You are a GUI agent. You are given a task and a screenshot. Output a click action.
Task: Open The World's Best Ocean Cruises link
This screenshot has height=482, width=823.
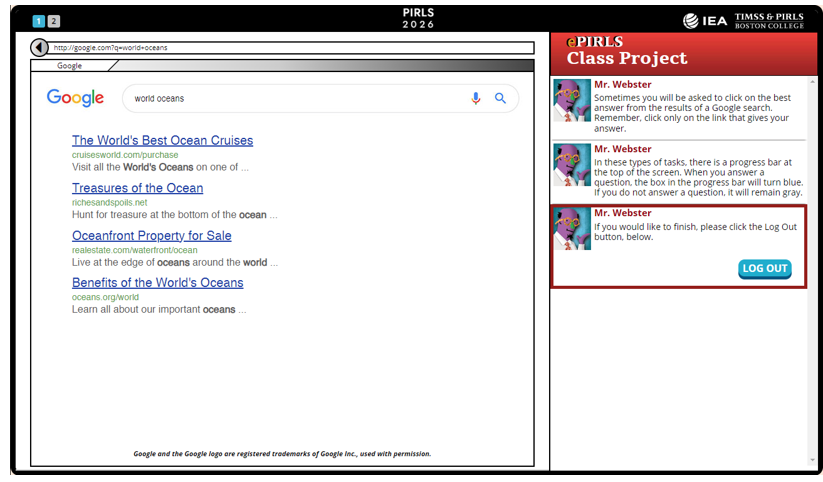point(162,141)
